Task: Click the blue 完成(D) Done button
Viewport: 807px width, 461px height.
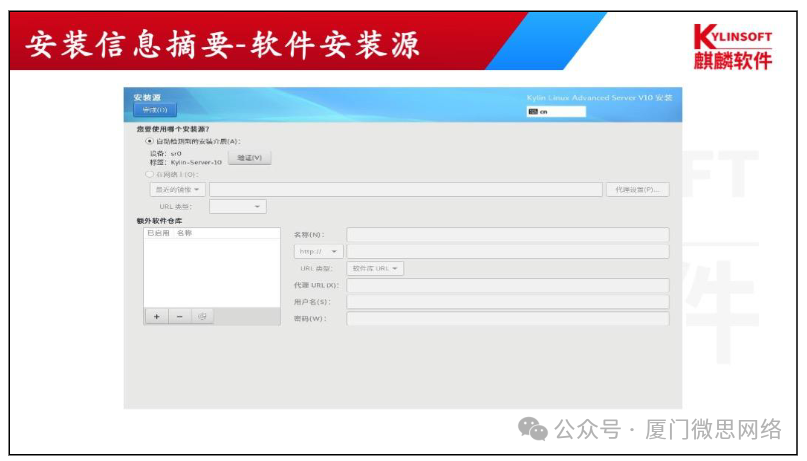Action: click(x=154, y=110)
